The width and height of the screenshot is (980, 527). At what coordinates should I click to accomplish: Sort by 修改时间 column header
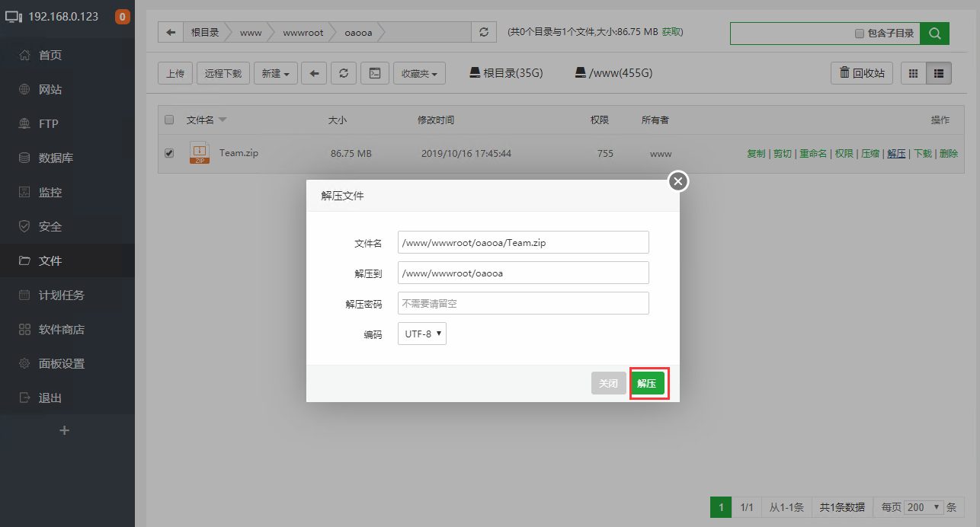click(436, 120)
